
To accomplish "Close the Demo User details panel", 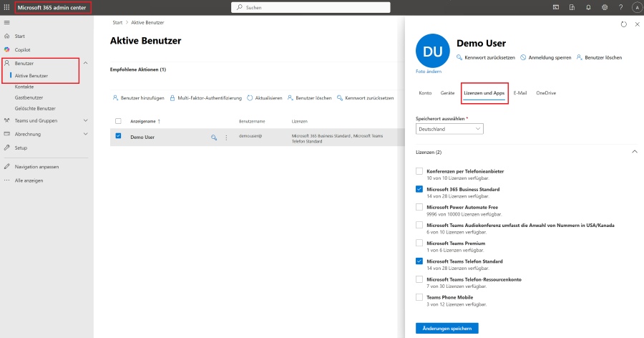I will pos(638,24).
